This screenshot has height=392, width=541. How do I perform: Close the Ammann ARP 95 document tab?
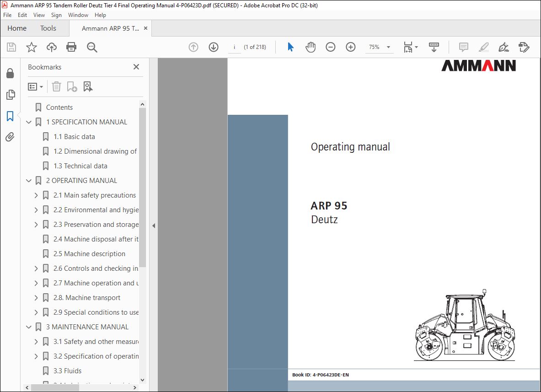(x=145, y=28)
